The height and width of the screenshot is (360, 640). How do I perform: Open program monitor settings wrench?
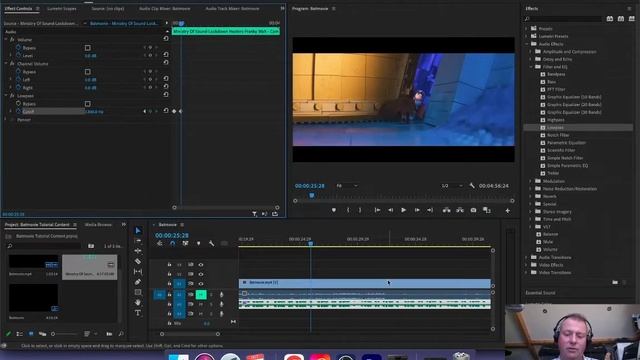coord(472,186)
